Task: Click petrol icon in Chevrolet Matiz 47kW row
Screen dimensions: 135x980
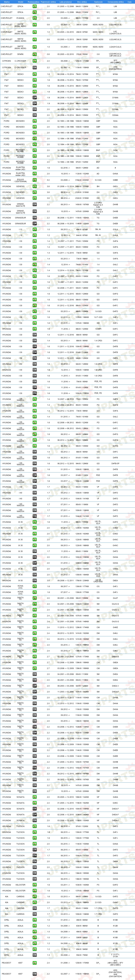Action: 35,47
